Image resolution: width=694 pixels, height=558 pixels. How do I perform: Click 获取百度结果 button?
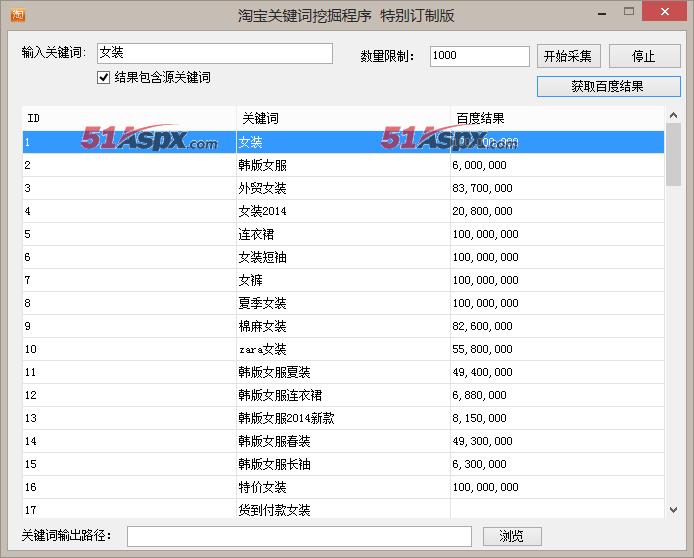pyautogui.click(x=609, y=86)
